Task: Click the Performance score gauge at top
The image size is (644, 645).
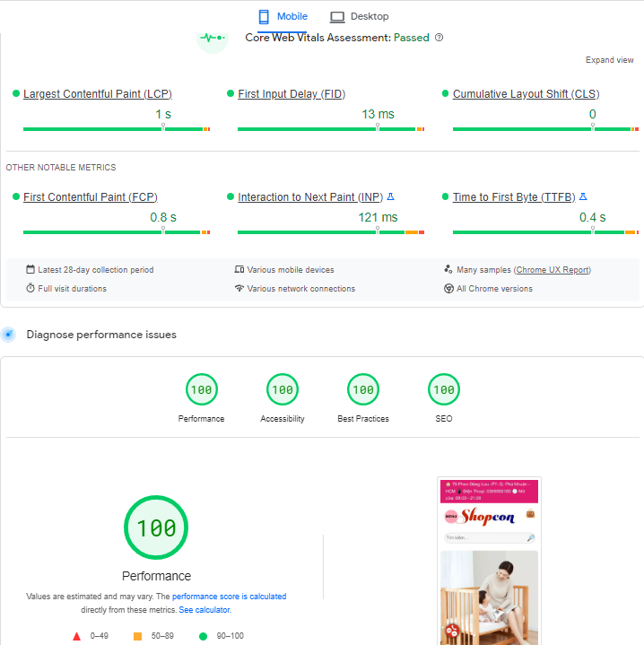Action: pos(201,390)
